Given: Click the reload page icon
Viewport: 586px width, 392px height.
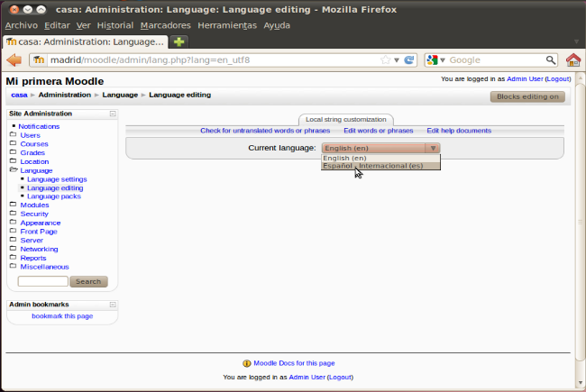Looking at the screenshot, I should [x=409, y=60].
